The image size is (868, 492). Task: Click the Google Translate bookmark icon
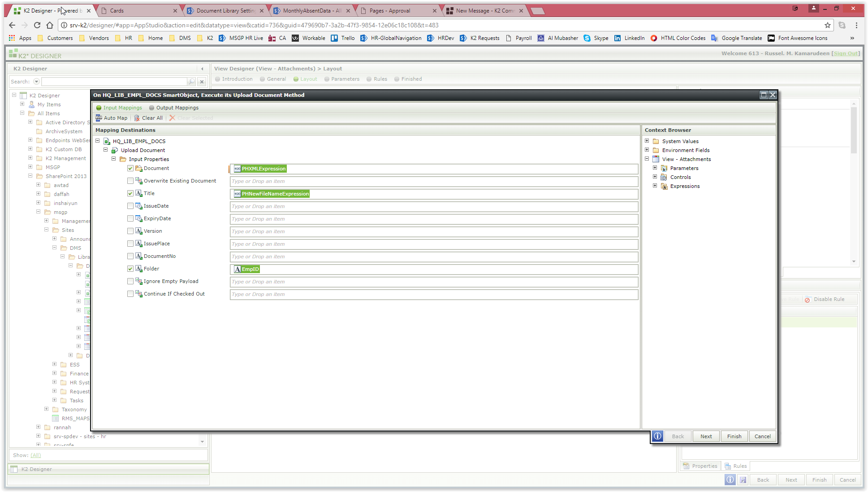click(x=715, y=38)
